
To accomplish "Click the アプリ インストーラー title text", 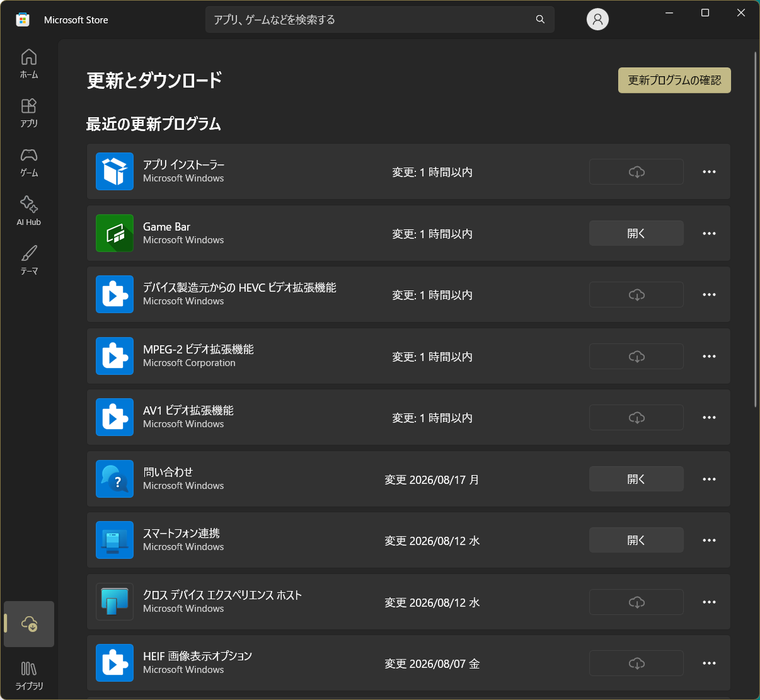I will (183, 164).
